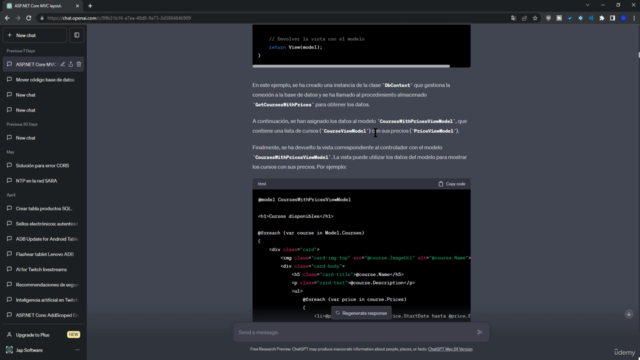The image size is (640, 360).
Task: Hide the sidebar with the panel icon
Action: [77, 36]
